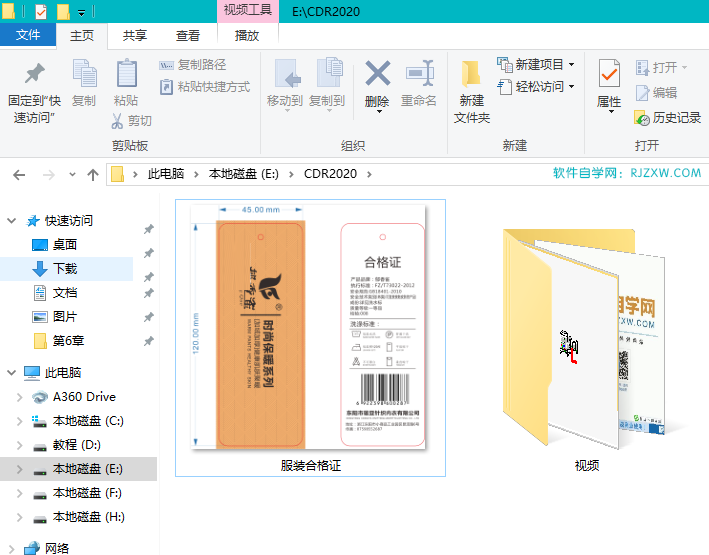Click the Up one level arrow
The height and width of the screenshot is (555, 709).
click(93, 175)
